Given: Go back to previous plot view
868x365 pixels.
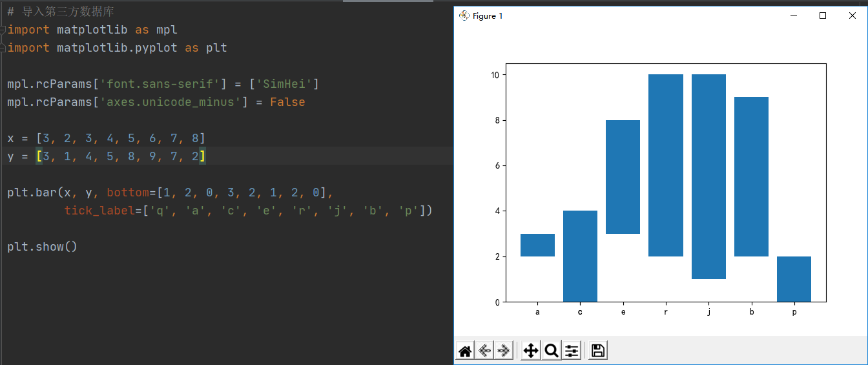Looking at the screenshot, I should click(x=484, y=351).
